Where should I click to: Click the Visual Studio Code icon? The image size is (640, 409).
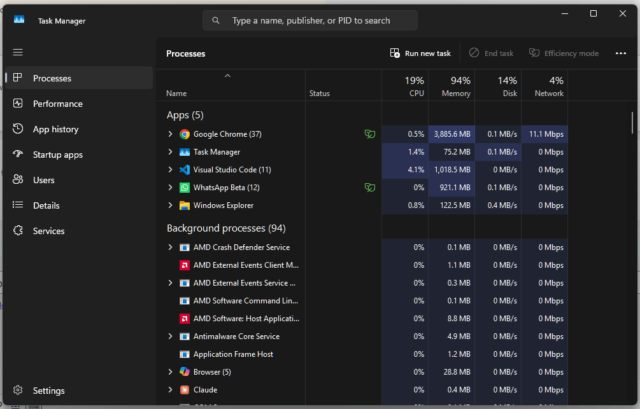tap(184, 170)
